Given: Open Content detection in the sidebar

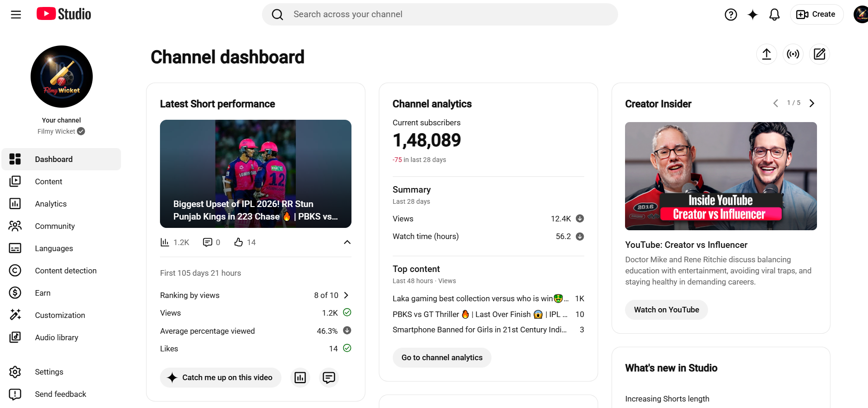Looking at the screenshot, I should click(x=61, y=271).
